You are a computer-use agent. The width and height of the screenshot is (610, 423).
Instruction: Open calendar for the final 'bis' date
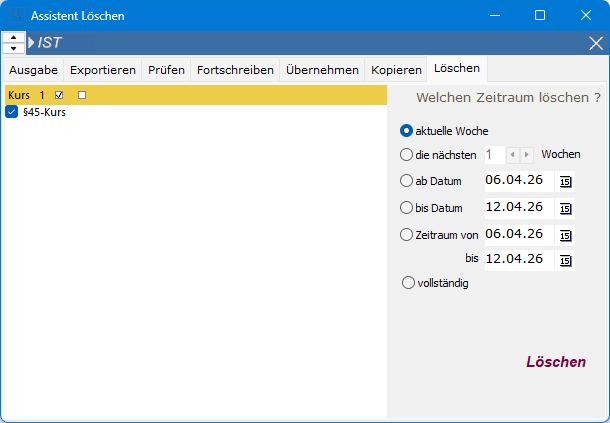click(566, 260)
